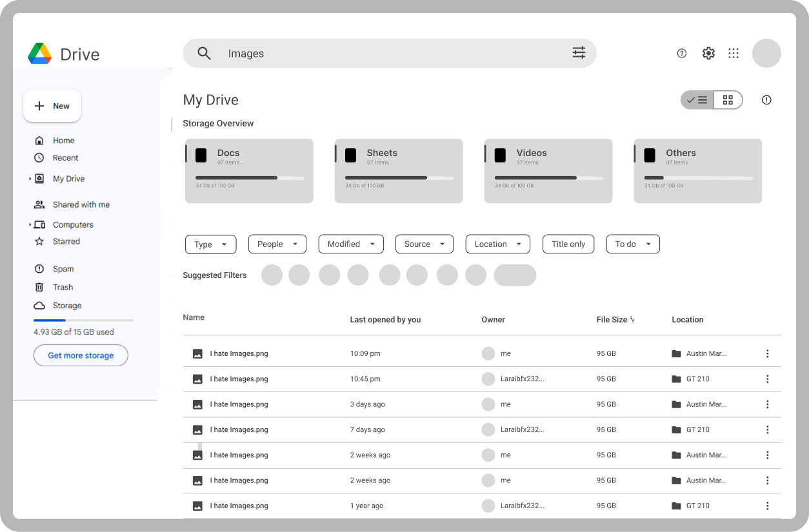The image size is (809, 532).
Task: Click the Storage cloud icon
Action: pyautogui.click(x=39, y=306)
